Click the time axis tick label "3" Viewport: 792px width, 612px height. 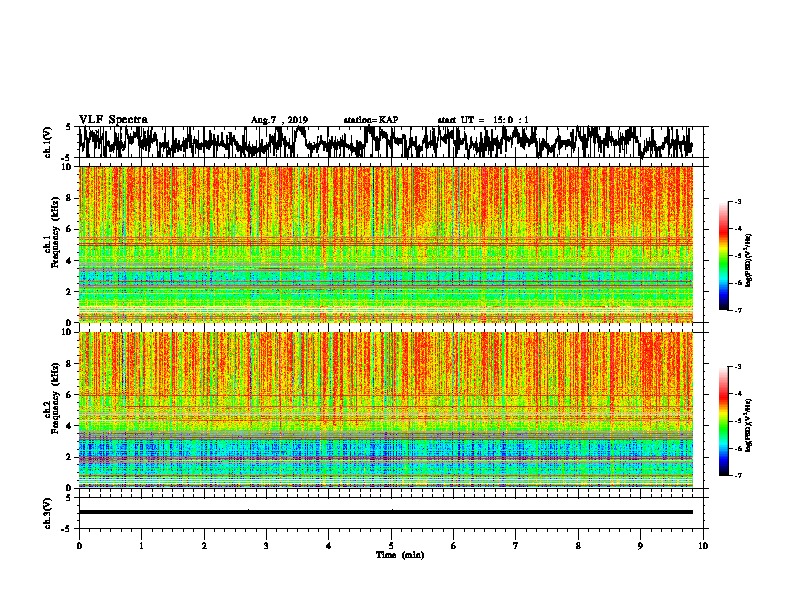pyautogui.click(x=266, y=546)
